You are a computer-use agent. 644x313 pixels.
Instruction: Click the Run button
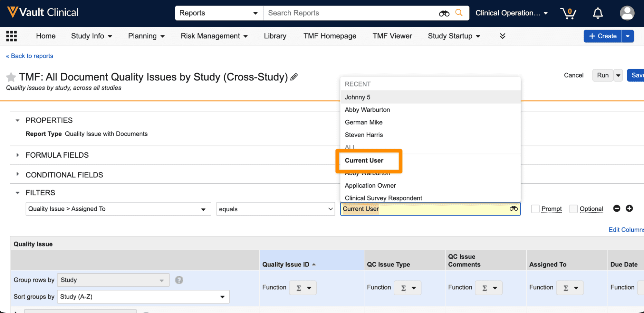pyautogui.click(x=603, y=76)
